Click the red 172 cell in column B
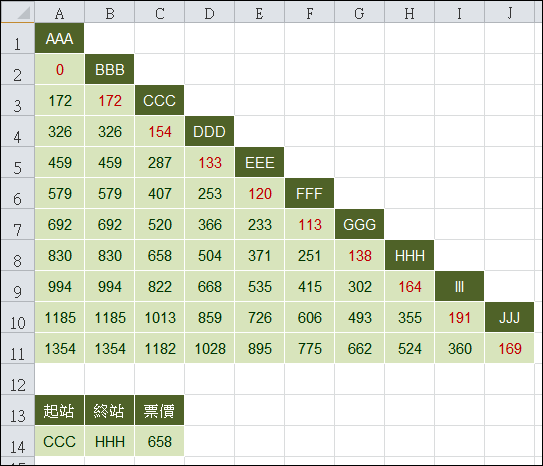This screenshot has width=543, height=466. click(x=109, y=100)
